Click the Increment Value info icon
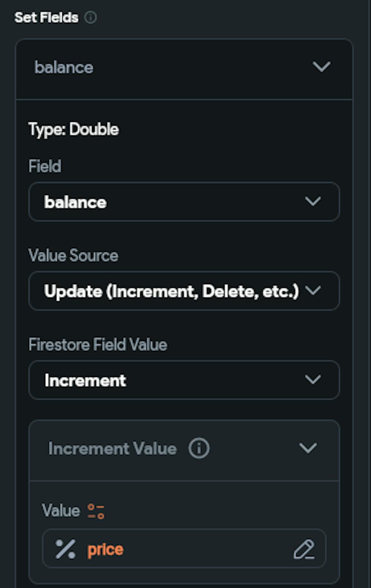371x588 pixels. (199, 448)
